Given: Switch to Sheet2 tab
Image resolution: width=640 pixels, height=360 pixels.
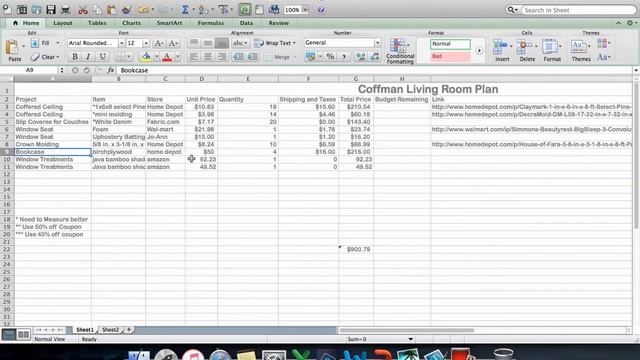Looking at the screenshot, I should tap(110, 330).
